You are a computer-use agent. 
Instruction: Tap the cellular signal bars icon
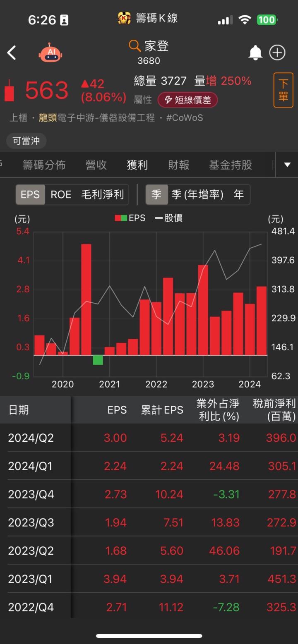click(x=225, y=20)
